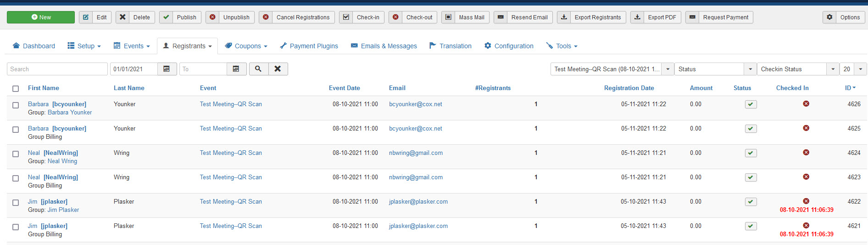The width and height of the screenshot is (868, 245).
Task: Check the row checkbox for registrant ID 4626
Action: click(16, 105)
